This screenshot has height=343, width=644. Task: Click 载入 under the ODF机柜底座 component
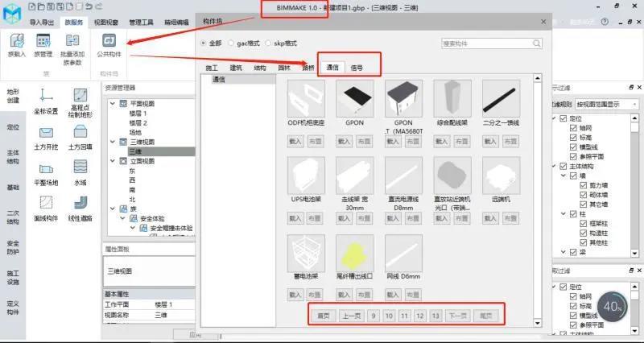pyautogui.click(x=295, y=141)
